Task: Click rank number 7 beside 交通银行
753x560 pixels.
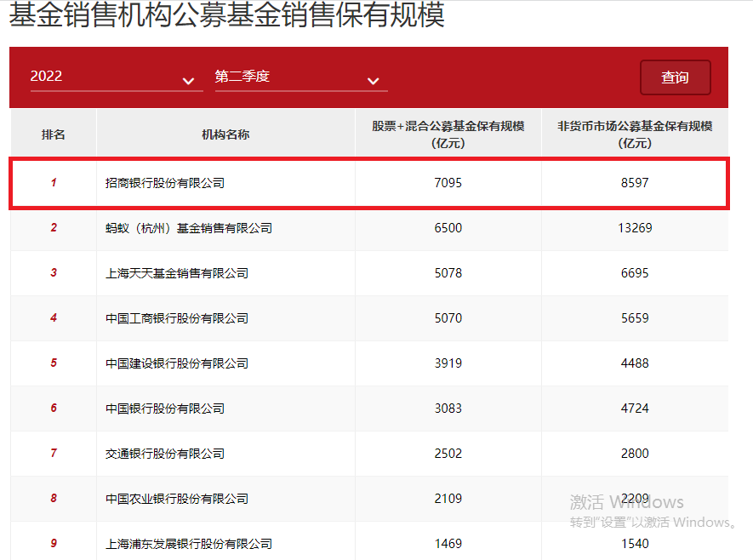Action: (x=54, y=454)
